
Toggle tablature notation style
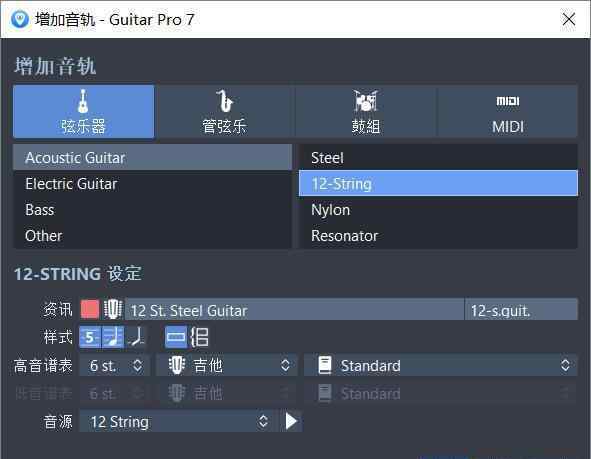click(x=90, y=337)
